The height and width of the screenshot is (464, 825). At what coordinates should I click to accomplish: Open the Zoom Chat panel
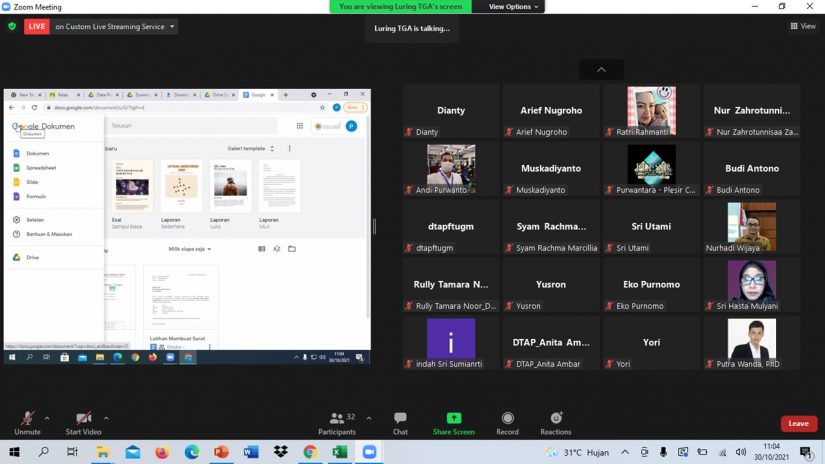coord(400,420)
